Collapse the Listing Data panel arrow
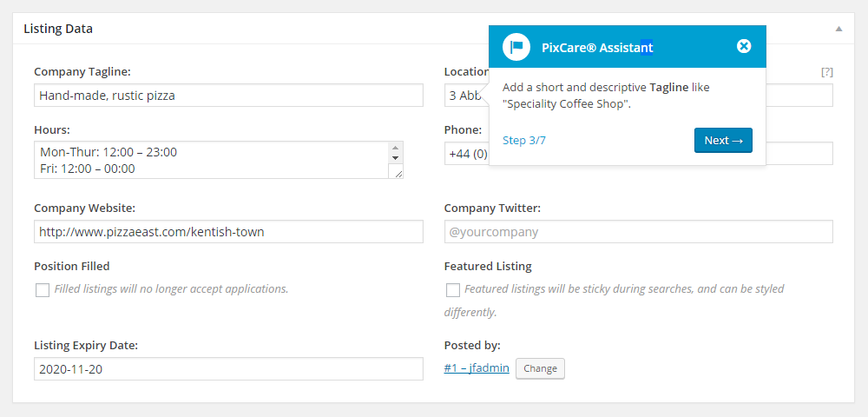Screen dimensions: 868x417 tap(838, 29)
